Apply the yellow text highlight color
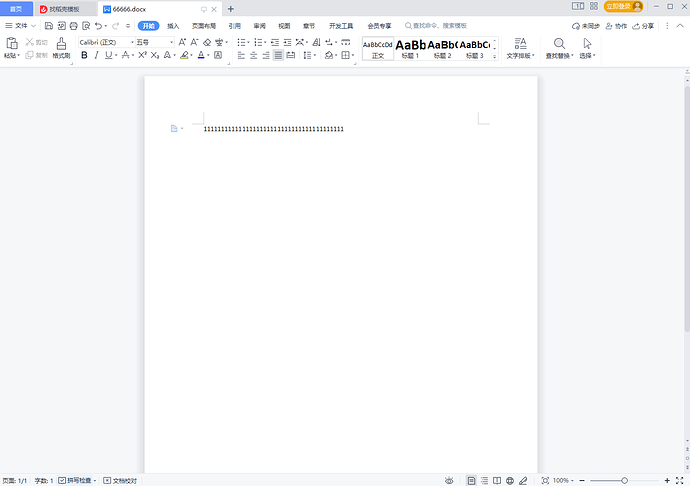This screenshot has width=690, height=486. (184, 55)
